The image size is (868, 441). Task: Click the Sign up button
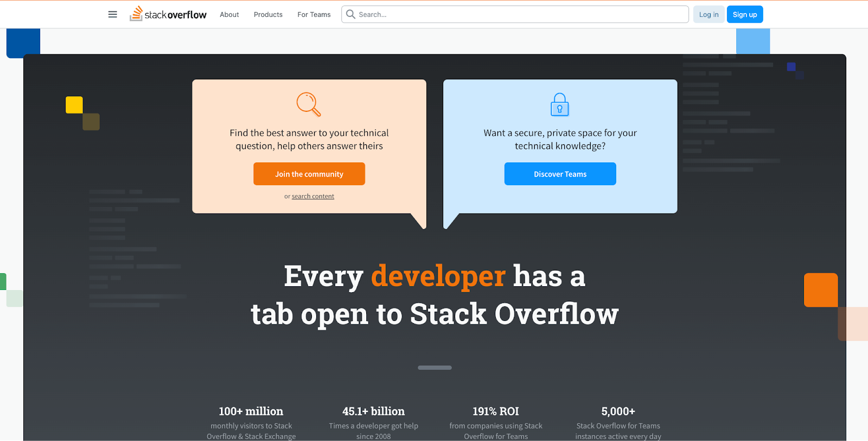point(745,15)
